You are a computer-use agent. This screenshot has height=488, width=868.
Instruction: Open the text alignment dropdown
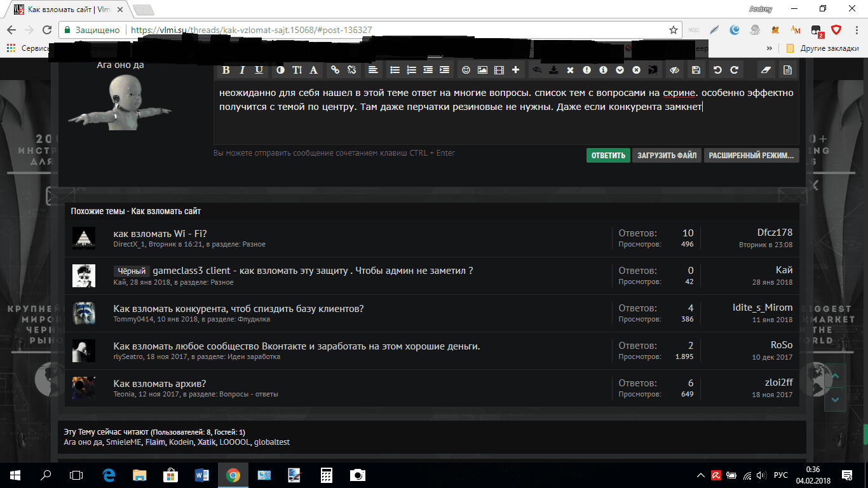tap(373, 70)
